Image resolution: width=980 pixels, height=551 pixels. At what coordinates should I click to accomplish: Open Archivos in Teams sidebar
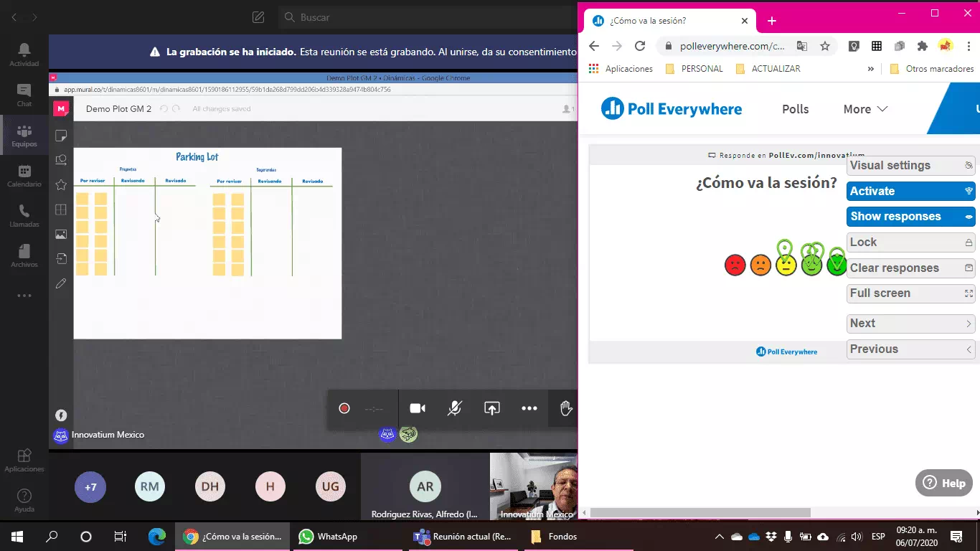[x=24, y=255]
